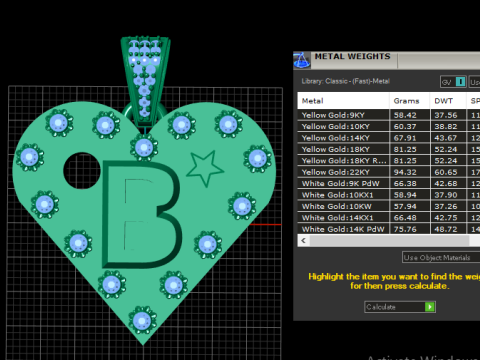Select the Yellow Gold:9KY row

point(389,115)
